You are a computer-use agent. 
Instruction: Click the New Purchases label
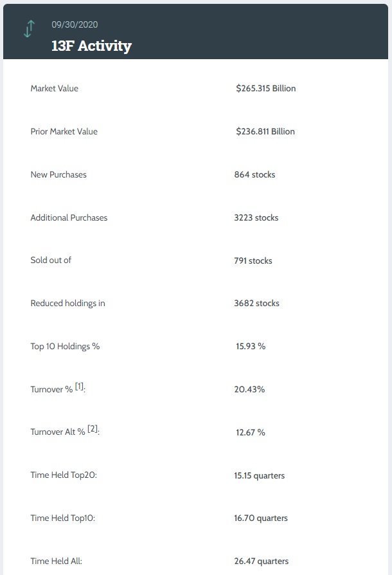point(58,174)
